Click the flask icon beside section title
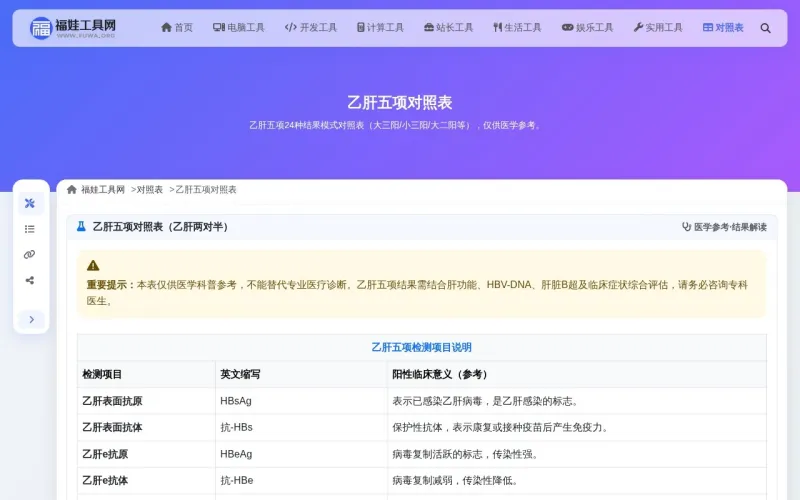Screen dimensions: 800x500 [x=81, y=226]
